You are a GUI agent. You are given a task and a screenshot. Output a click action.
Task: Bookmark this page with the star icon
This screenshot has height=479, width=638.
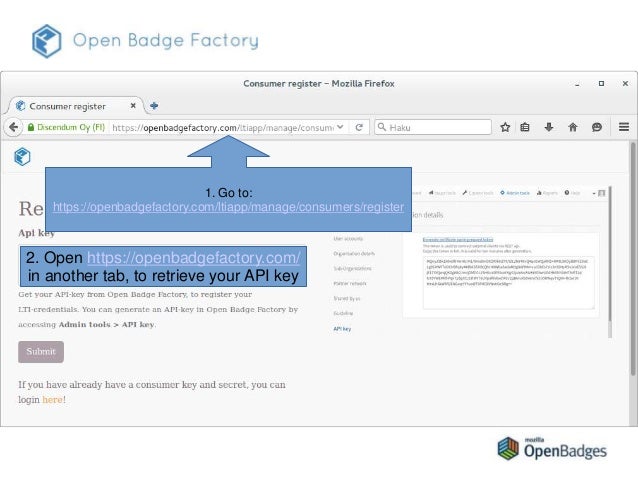(x=505, y=127)
